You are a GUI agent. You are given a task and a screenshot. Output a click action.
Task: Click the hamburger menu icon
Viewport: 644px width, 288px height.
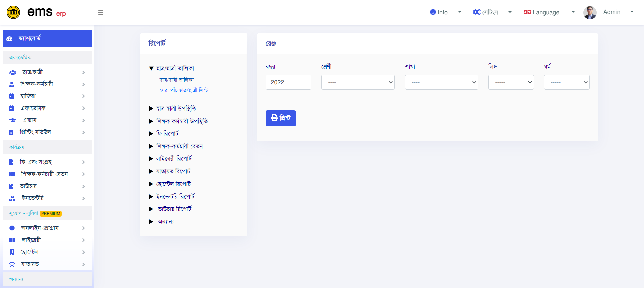pyautogui.click(x=101, y=13)
